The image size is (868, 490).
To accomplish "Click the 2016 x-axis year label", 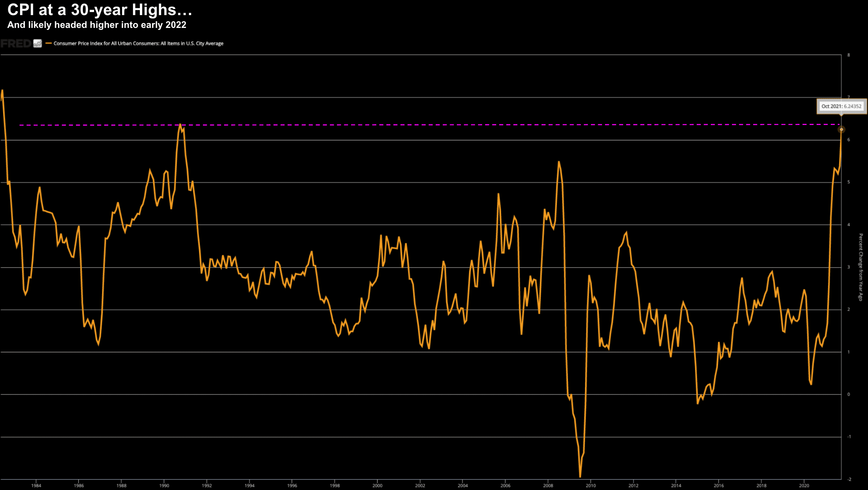I will click(718, 485).
